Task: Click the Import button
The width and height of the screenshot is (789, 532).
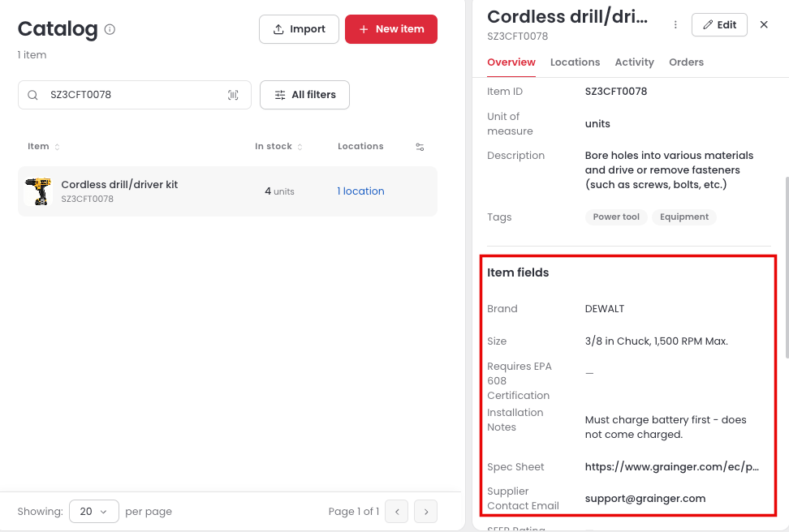Action: 299,29
